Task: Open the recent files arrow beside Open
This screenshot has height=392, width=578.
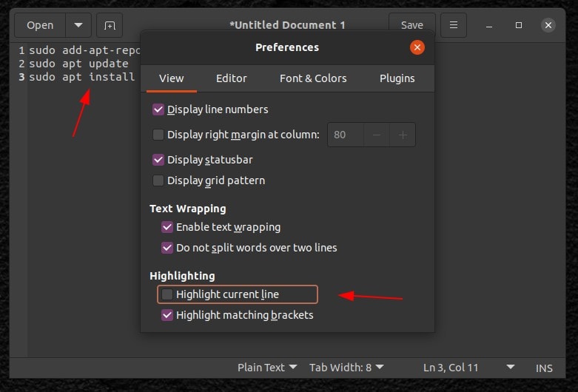Action: pyautogui.click(x=78, y=25)
